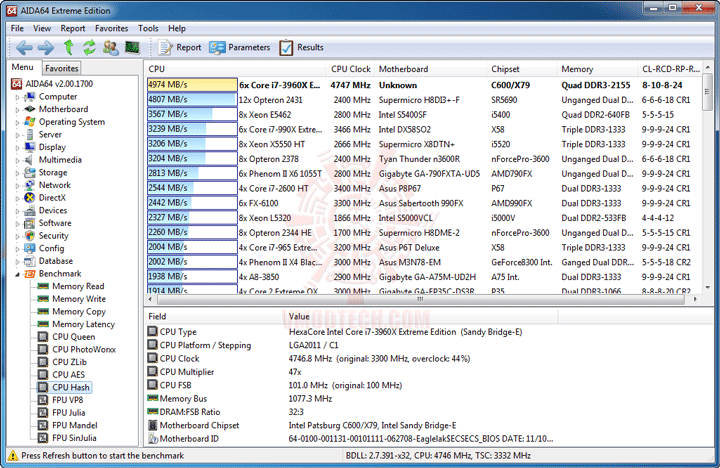
Task: Open the Report menu
Action: click(x=73, y=28)
